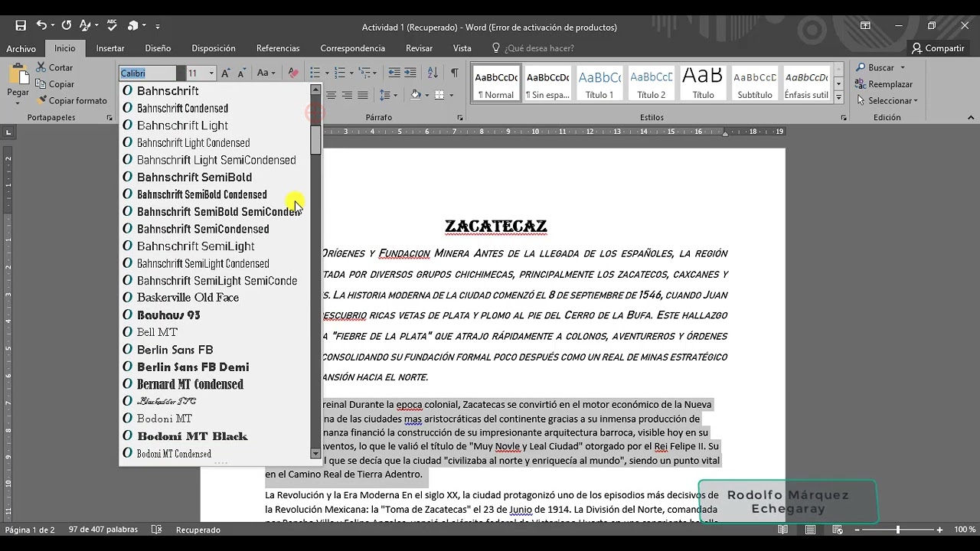Open the Archivo tab
Viewport: 980px width, 551px height.
coord(21,48)
